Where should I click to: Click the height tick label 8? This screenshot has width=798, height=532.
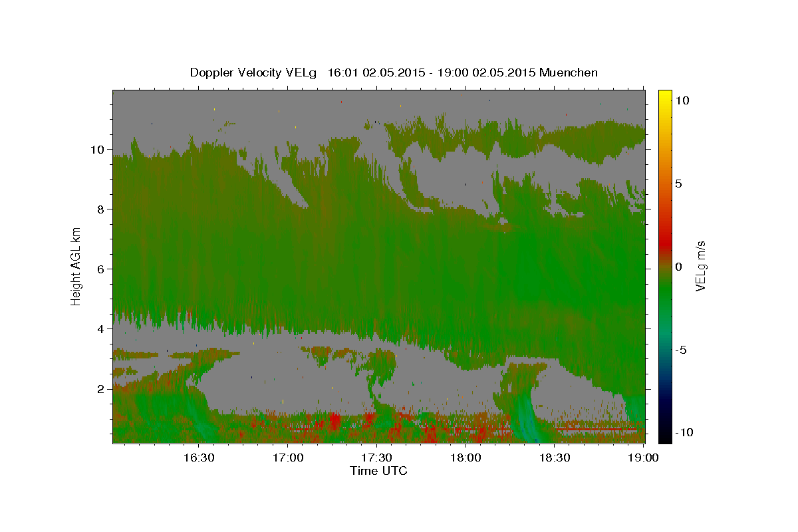pyautogui.click(x=100, y=209)
